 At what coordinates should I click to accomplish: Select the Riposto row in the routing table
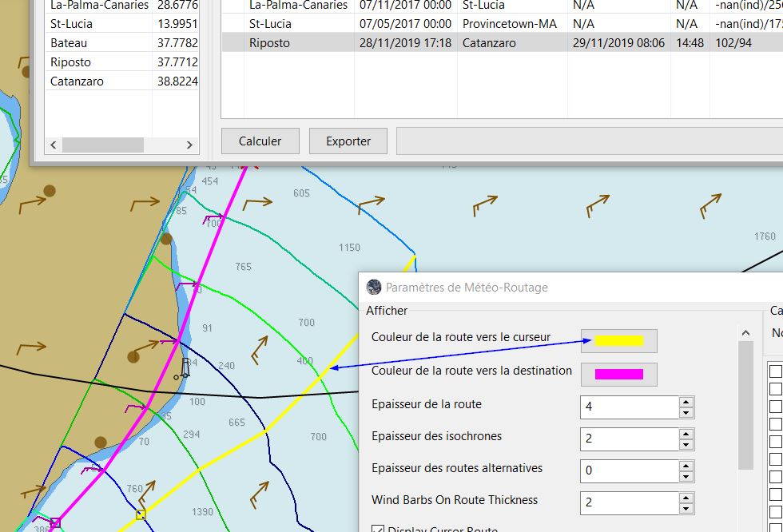pyautogui.click(x=269, y=43)
